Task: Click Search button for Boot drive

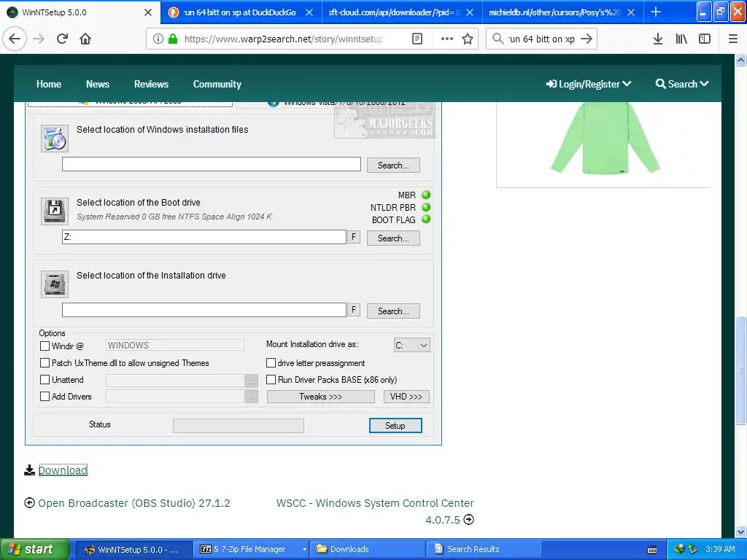Action: [x=393, y=238]
